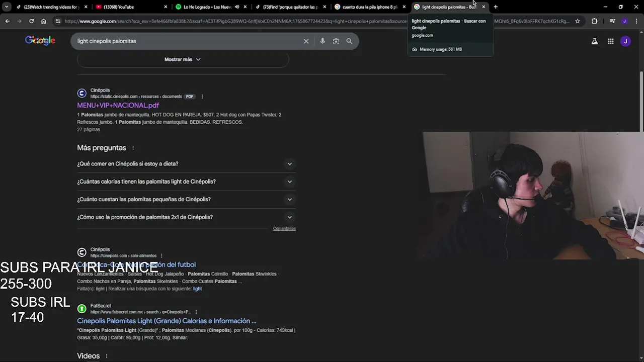The image size is (644, 362).
Task: Open the Google apps grid icon
Action: point(610,41)
